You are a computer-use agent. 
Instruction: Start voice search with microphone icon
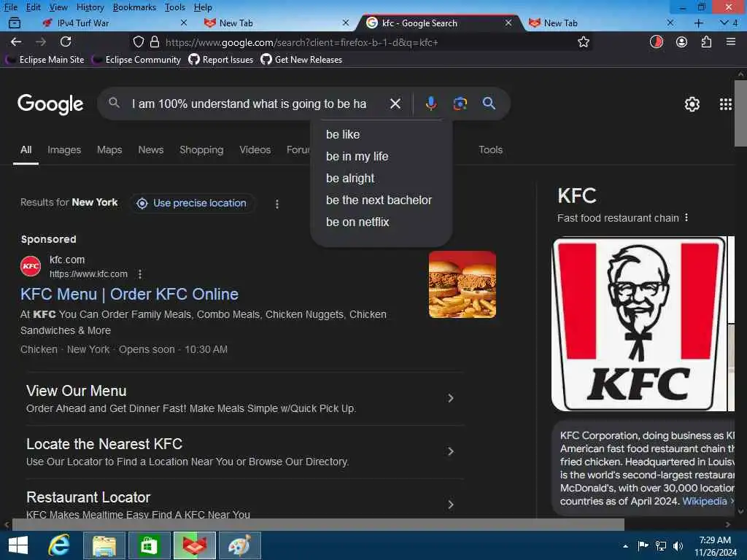430,104
